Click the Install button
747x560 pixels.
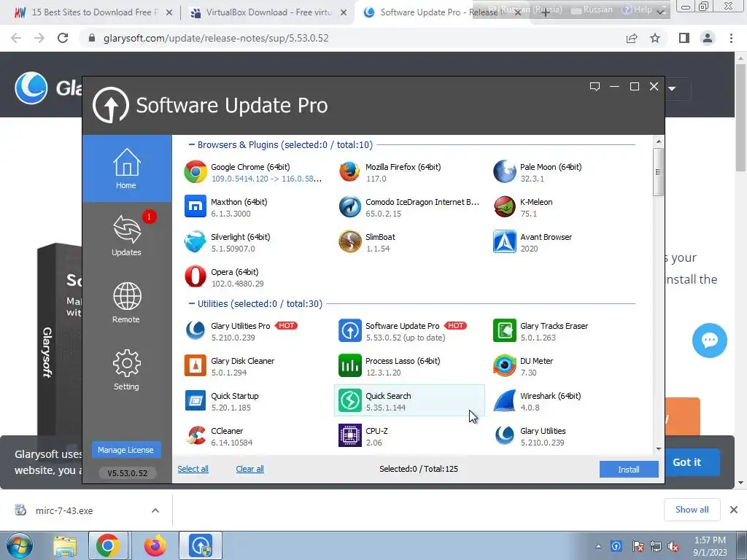coord(629,470)
